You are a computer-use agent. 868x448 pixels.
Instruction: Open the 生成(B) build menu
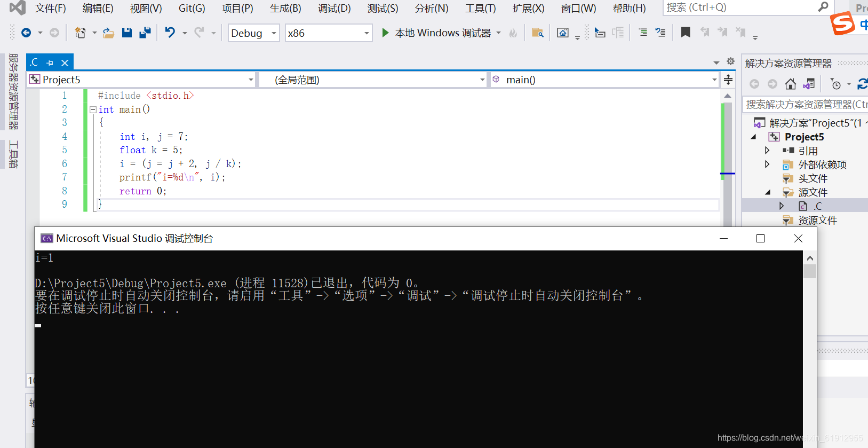(x=285, y=8)
